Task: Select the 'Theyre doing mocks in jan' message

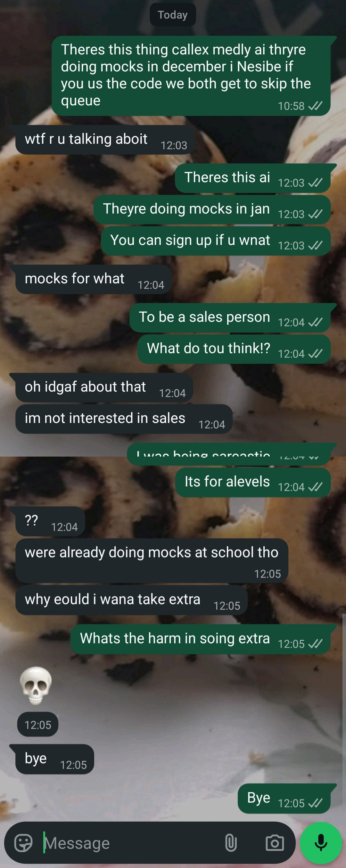Action: coord(212,210)
